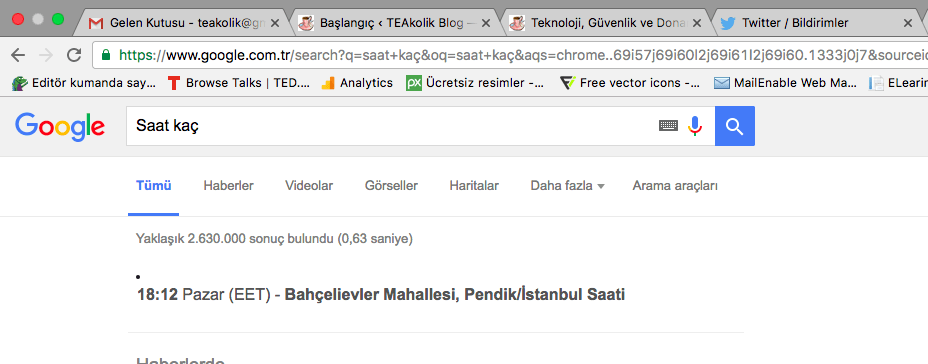Open the Analytics bookmark

(x=357, y=83)
